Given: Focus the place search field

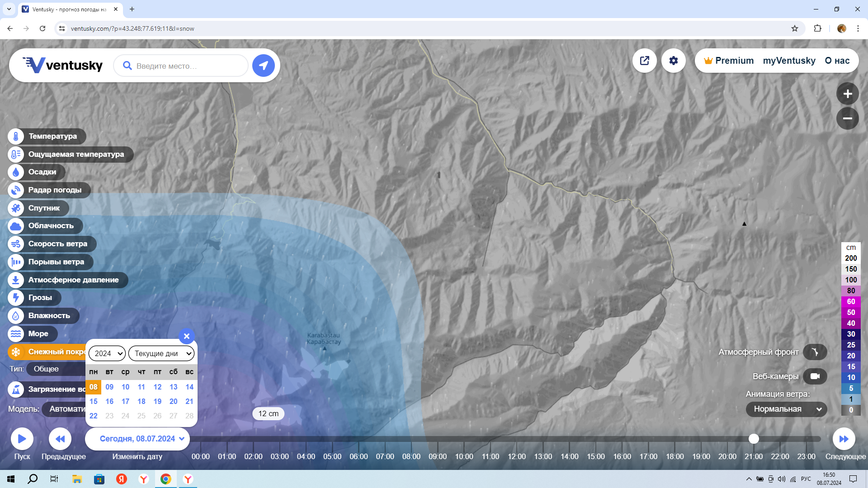Looking at the screenshot, I should pyautogui.click(x=181, y=66).
